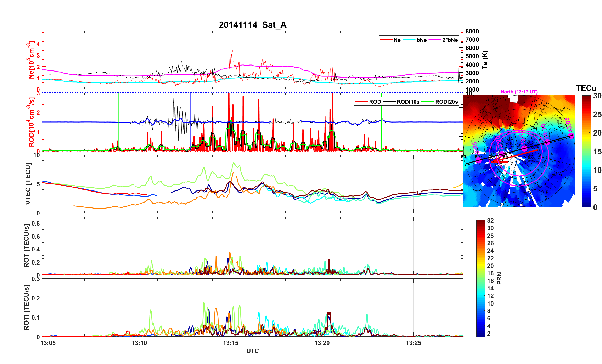Click the 13:05 tick on UTC axis
The image size is (602, 364).
(x=48, y=343)
